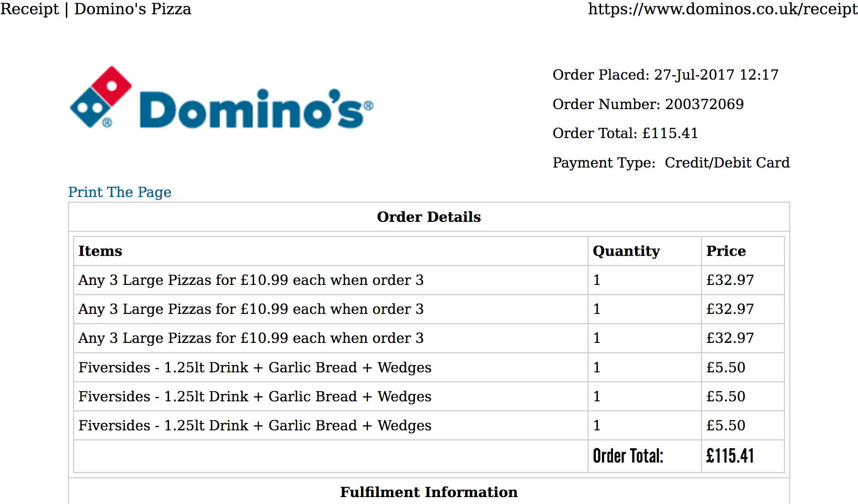
Task: Click the Receipt | Domino's Pizza page title
Action: pyautogui.click(x=96, y=9)
